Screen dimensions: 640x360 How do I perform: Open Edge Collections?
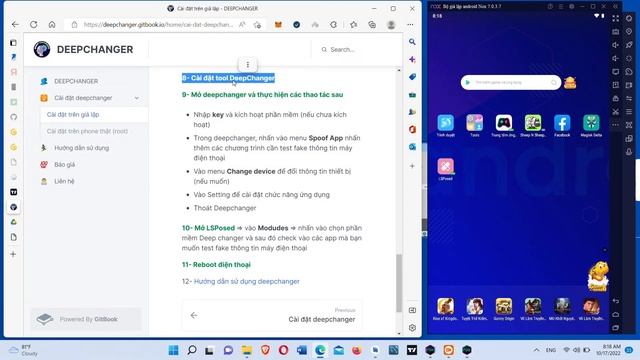372,24
